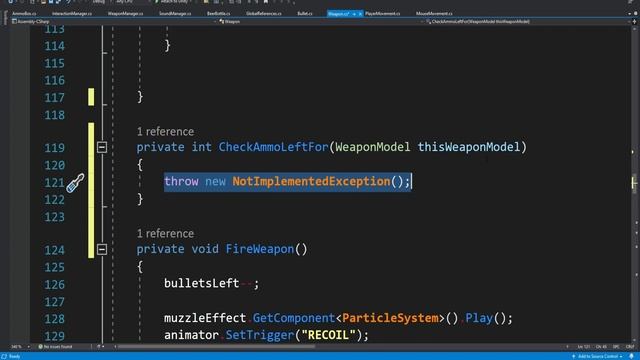Switch to the MouseMovement.cs tab
Image resolution: width=640 pixels, height=360 pixels.
(434, 14)
